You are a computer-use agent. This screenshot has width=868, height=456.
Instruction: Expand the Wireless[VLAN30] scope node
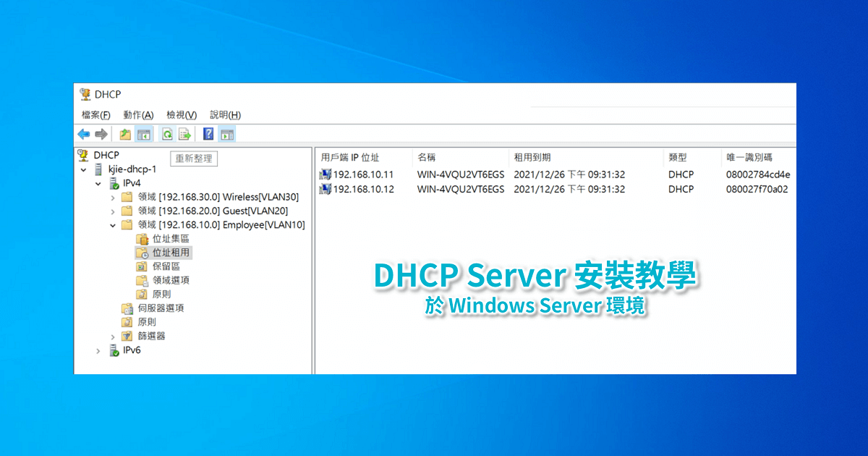click(x=112, y=196)
